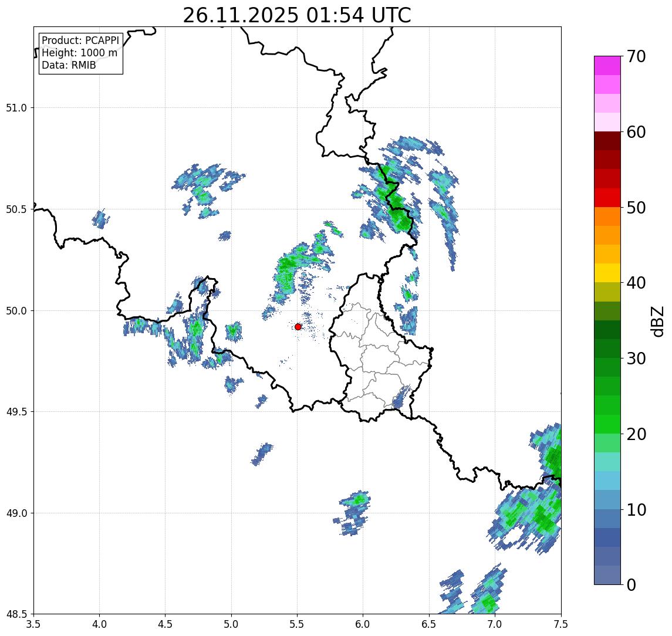
Task: Click the longitude label 4.5
Action: [166, 624]
